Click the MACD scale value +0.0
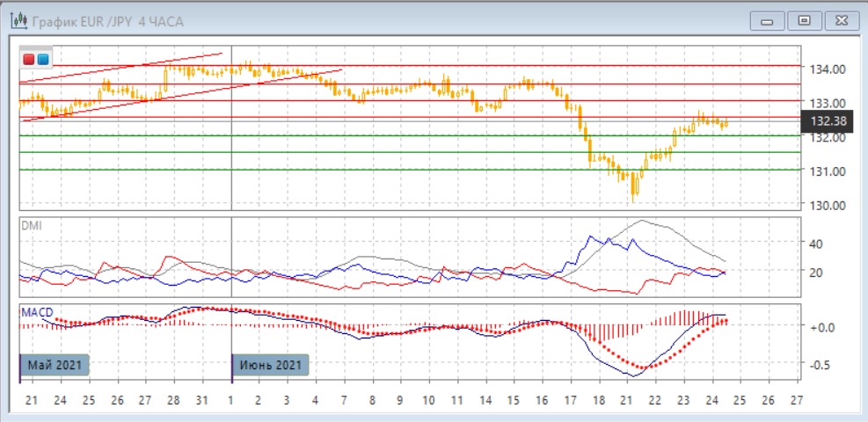The width and height of the screenshot is (868, 422). [x=821, y=327]
